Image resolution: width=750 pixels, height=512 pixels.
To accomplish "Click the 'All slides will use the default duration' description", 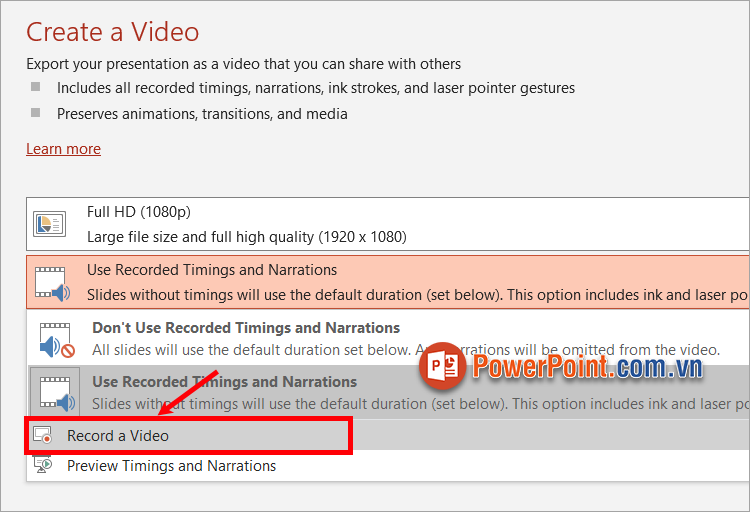I will [x=406, y=350].
